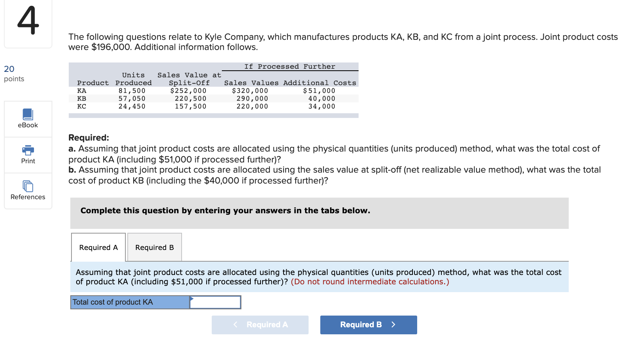Viewport: 632px width, 364px height.
Task: Click the blue flag marker beside answer field
Action: click(x=192, y=298)
